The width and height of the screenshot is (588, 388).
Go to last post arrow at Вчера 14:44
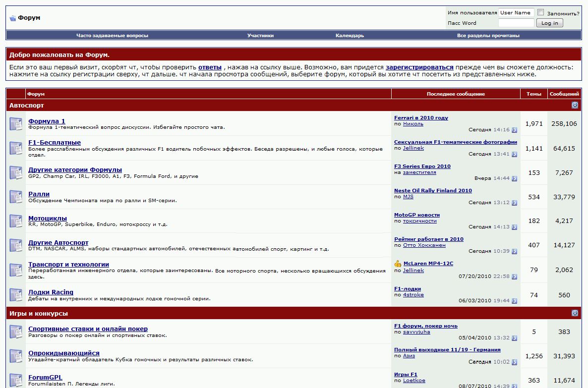514,178
